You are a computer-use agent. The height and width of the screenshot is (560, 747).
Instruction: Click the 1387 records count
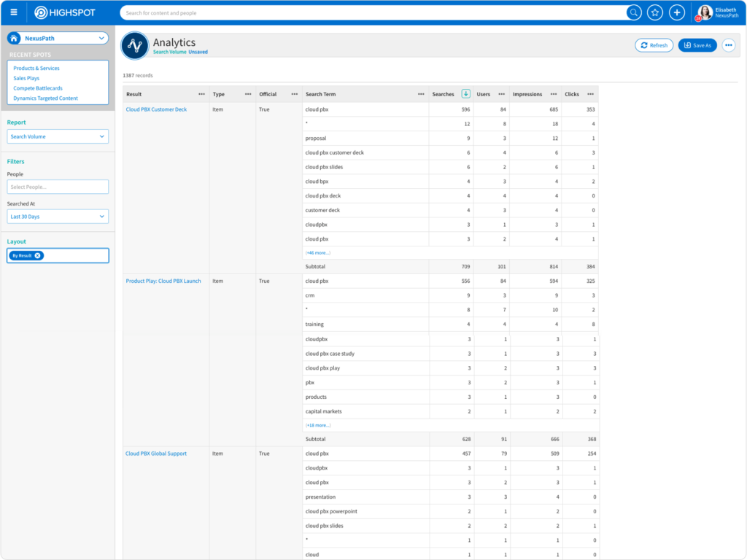tap(138, 75)
